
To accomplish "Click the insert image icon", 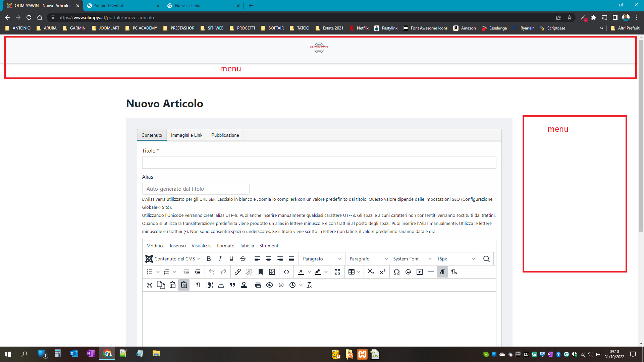I will pos(272,272).
